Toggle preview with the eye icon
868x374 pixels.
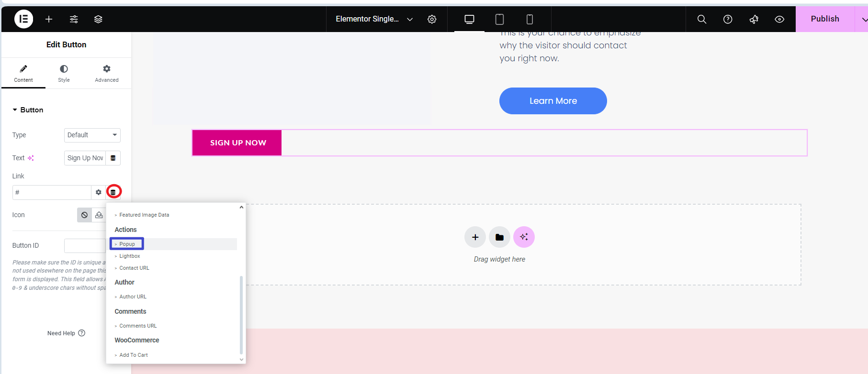(x=779, y=19)
